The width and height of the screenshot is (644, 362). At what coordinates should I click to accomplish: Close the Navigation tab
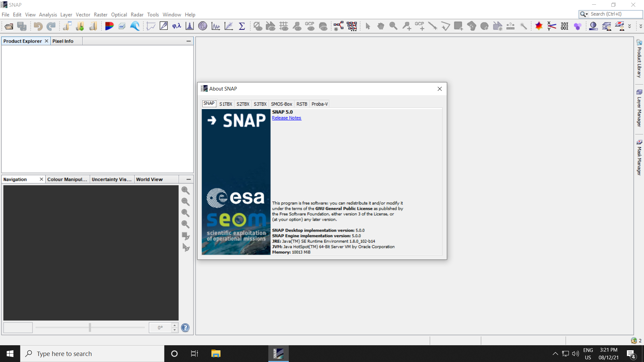tap(41, 179)
